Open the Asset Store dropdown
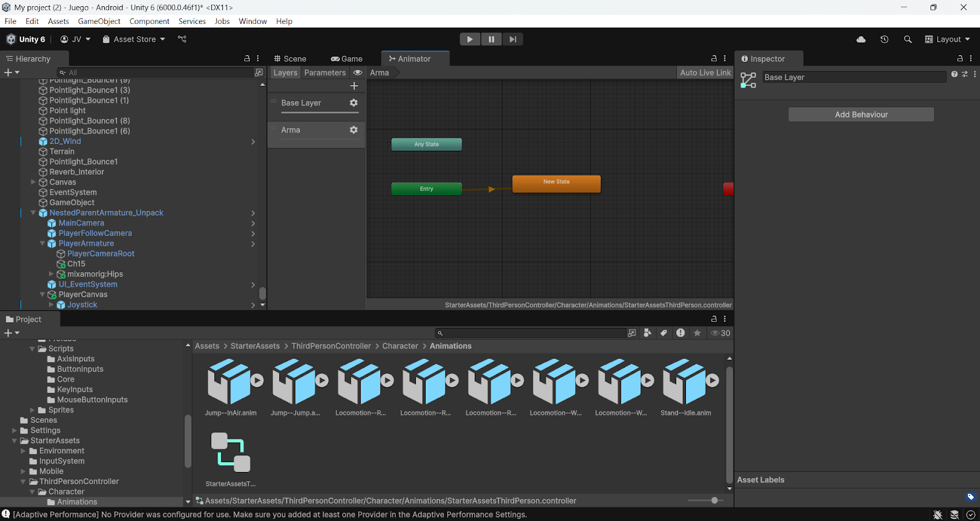The image size is (980, 521). tap(134, 39)
